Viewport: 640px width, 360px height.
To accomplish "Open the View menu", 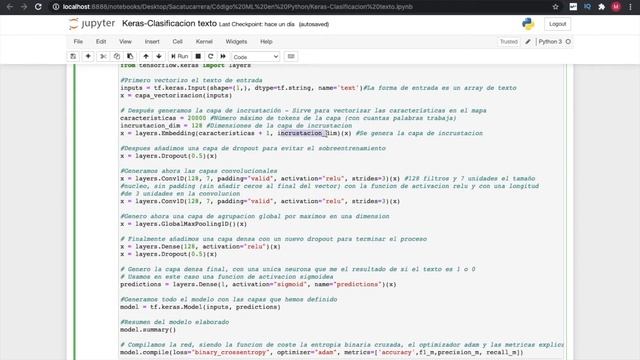I will point(125,42).
